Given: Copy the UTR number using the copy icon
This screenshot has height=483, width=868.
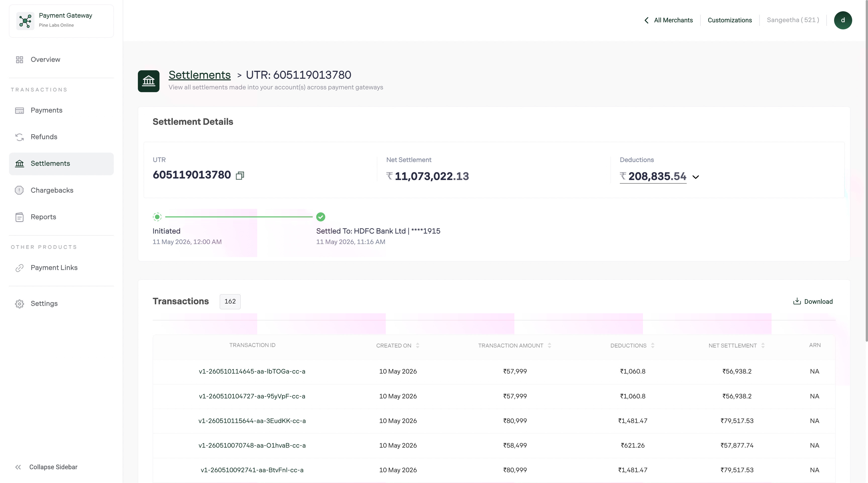Looking at the screenshot, I should tap(240, 175).
